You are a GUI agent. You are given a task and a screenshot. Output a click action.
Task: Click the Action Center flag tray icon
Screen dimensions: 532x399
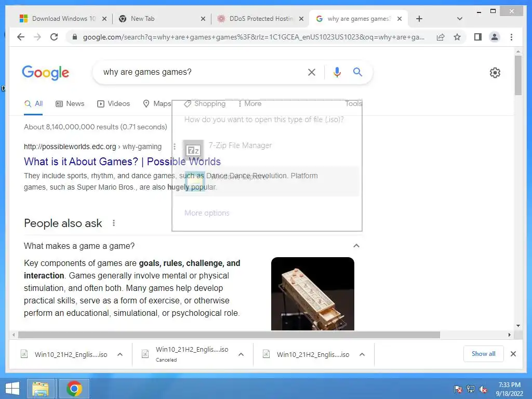458,389
